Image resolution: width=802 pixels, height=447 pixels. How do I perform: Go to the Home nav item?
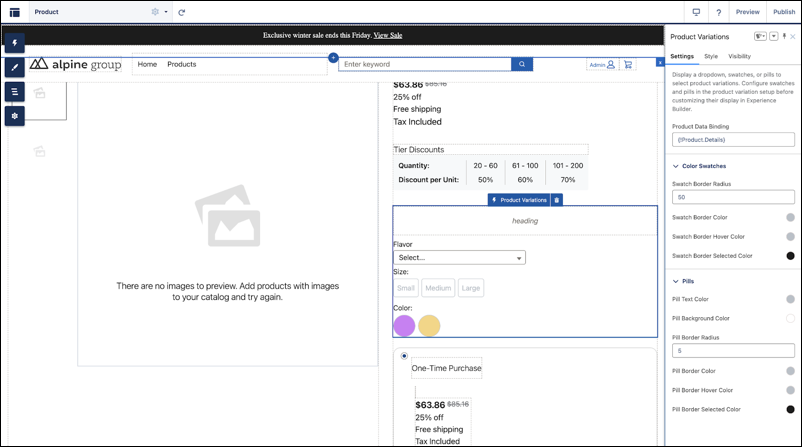(x=147, y=64)
